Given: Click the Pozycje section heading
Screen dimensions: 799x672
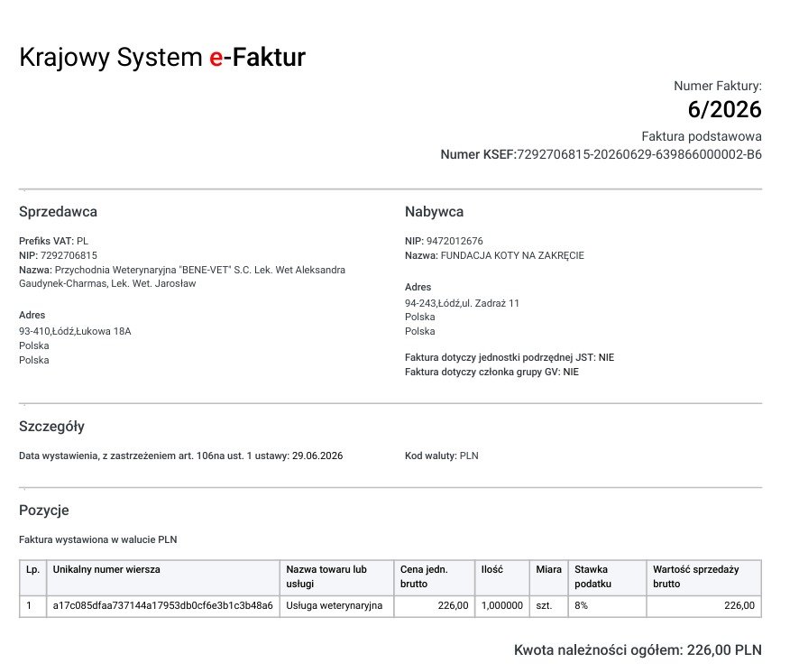Looking at the screenshot, I should tap(44, 511).
